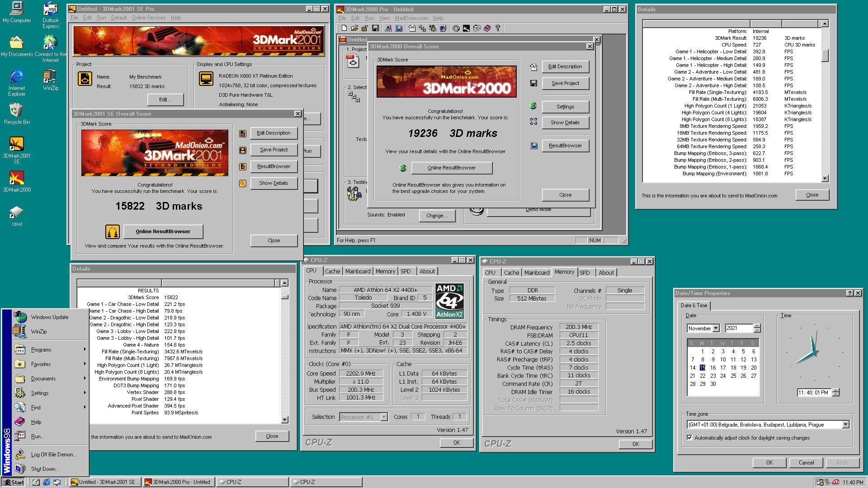Select day 20 in November calendar
This screenshot has height=488, width=868.
coord(754,367)
